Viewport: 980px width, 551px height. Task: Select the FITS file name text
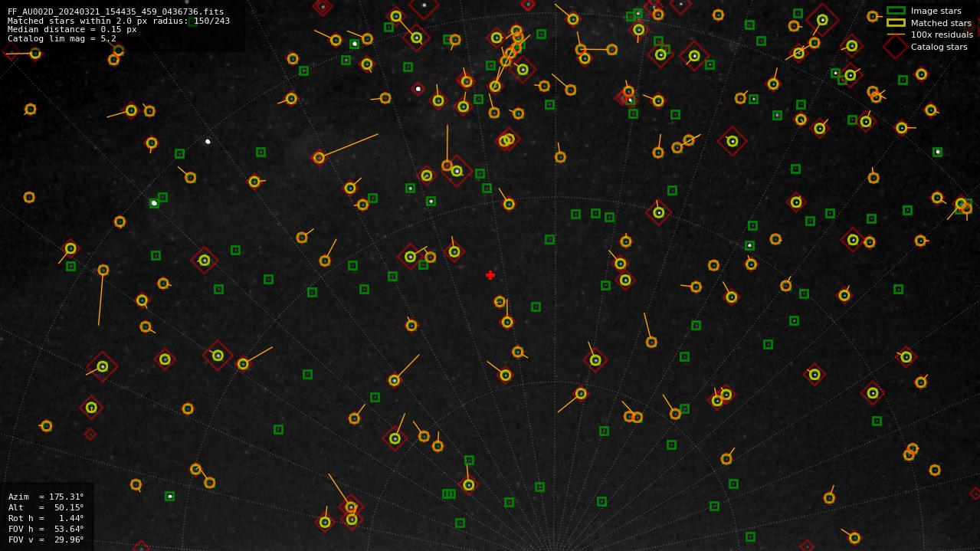[x=116, y=12]
